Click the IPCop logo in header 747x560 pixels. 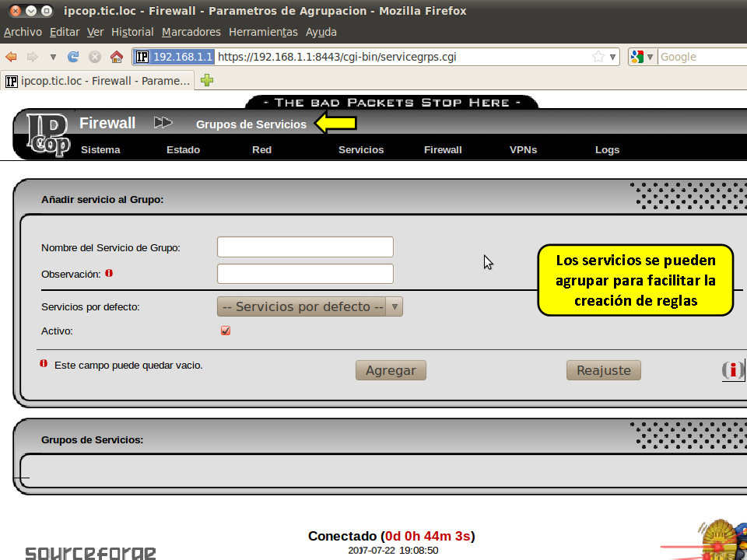(47, 134)
